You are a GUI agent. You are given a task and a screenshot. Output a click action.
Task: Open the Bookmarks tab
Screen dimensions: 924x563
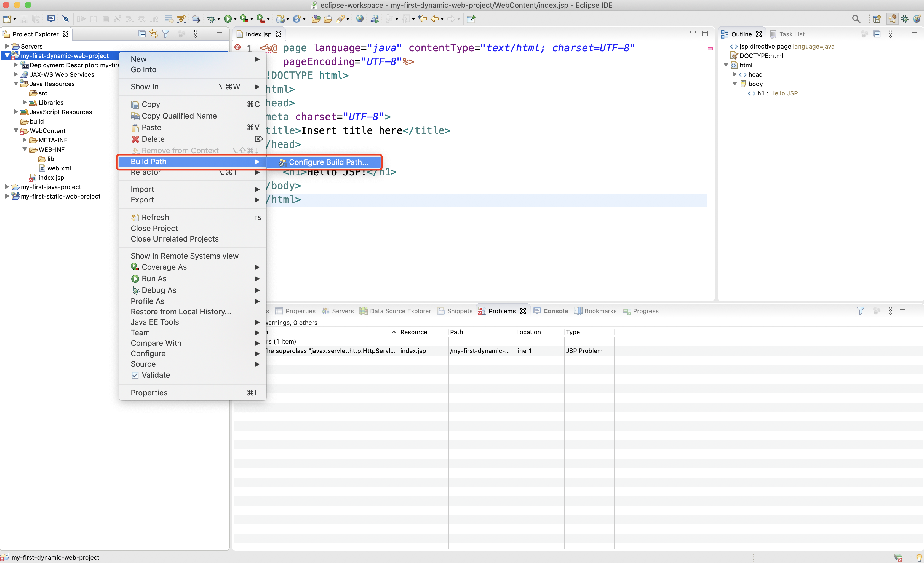click(595, 311)
